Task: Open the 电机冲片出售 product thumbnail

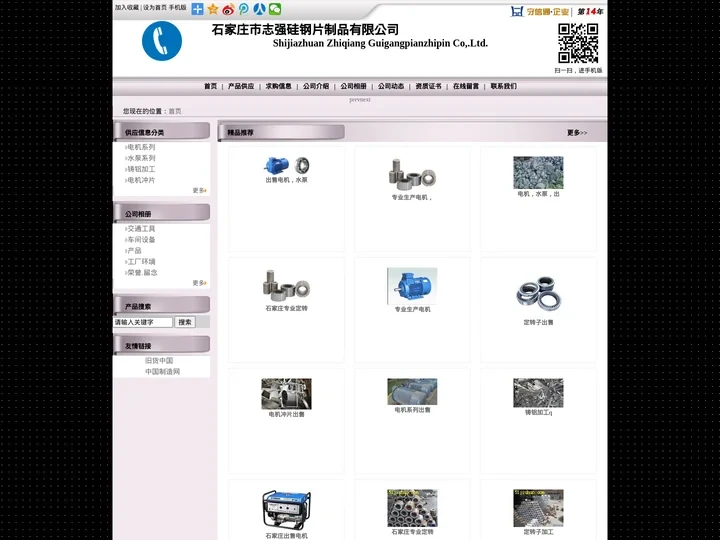Action: (287, 394)
